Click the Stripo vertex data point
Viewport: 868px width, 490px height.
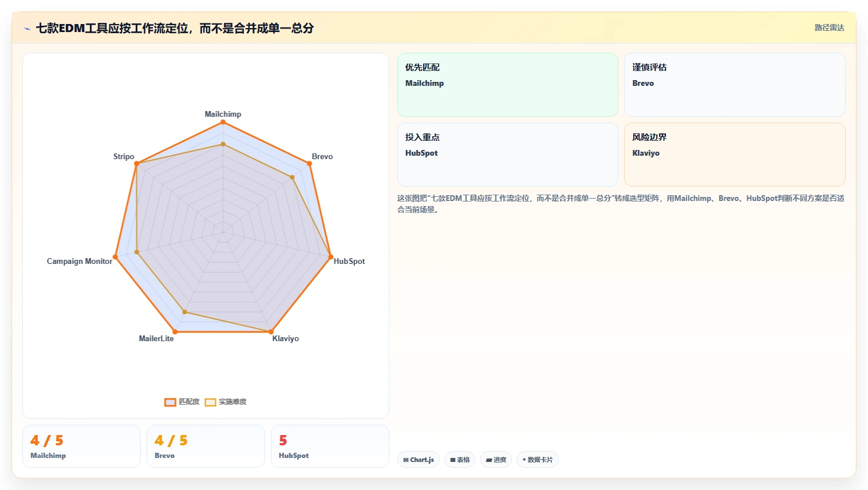coord(136,164)
